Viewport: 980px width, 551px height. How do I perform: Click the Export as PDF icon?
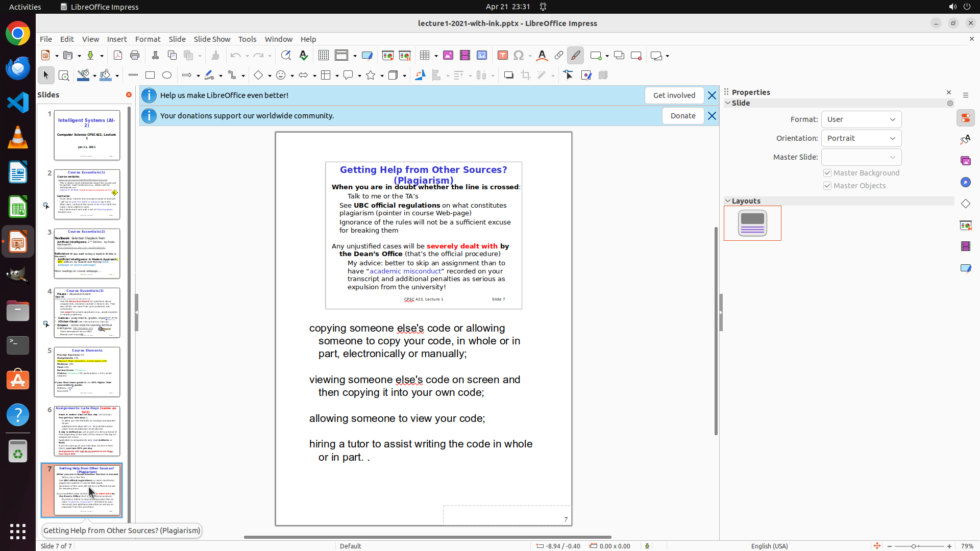[118, 56]
